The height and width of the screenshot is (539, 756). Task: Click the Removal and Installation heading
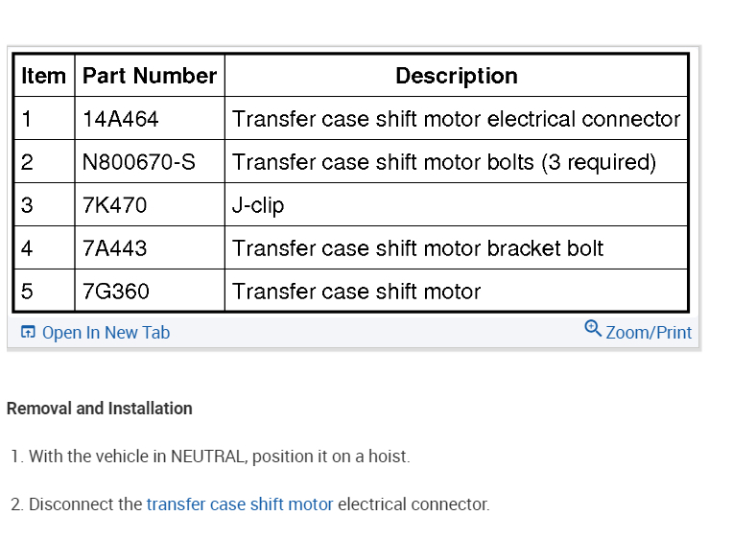tap(100, 409)
